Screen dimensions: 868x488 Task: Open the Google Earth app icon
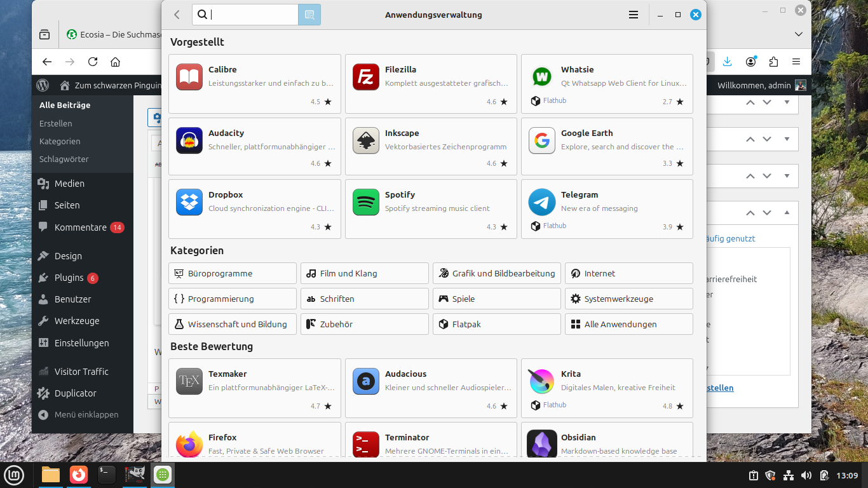coord(541,140)
